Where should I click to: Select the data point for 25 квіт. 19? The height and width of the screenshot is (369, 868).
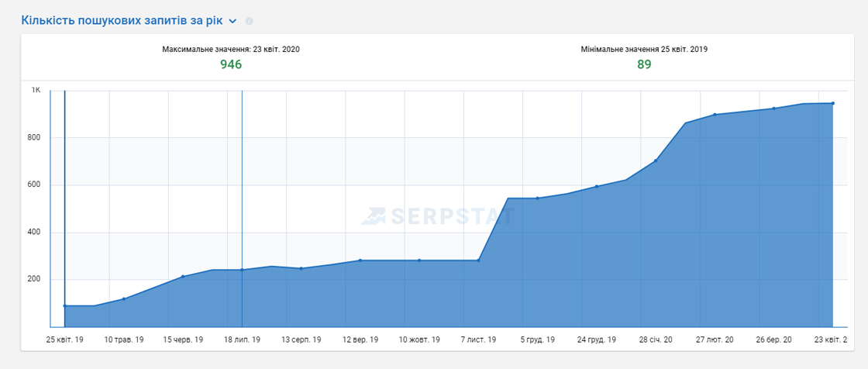(x=65, y=306)
